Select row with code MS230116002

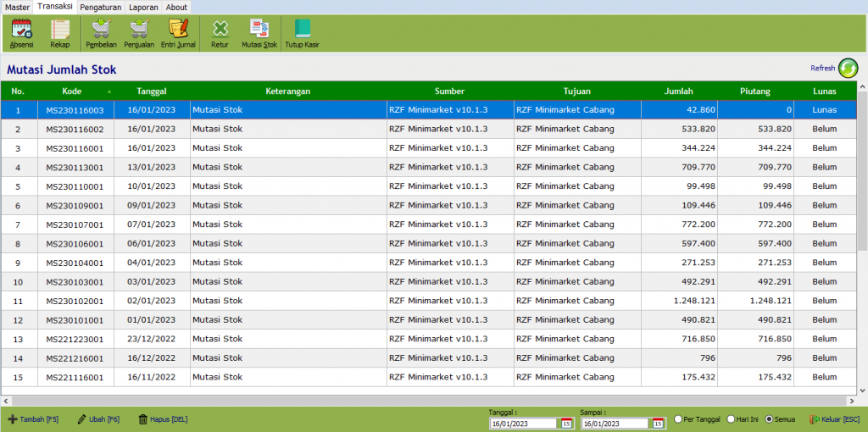tap(428, 129)
